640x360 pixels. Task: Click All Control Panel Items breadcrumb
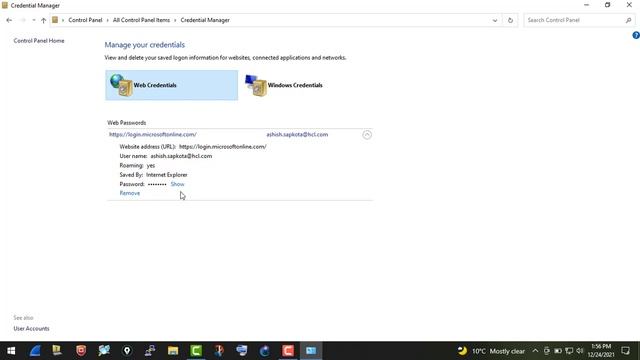(141, 20)
